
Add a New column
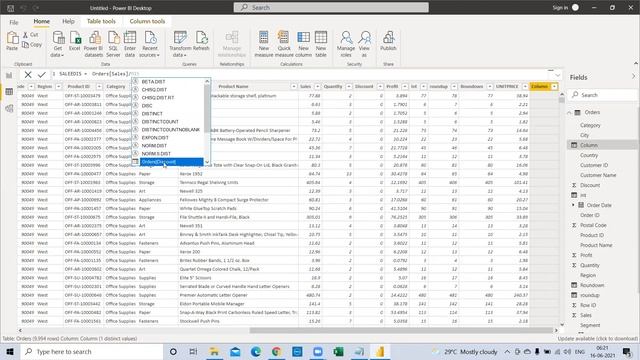point(303,44)
